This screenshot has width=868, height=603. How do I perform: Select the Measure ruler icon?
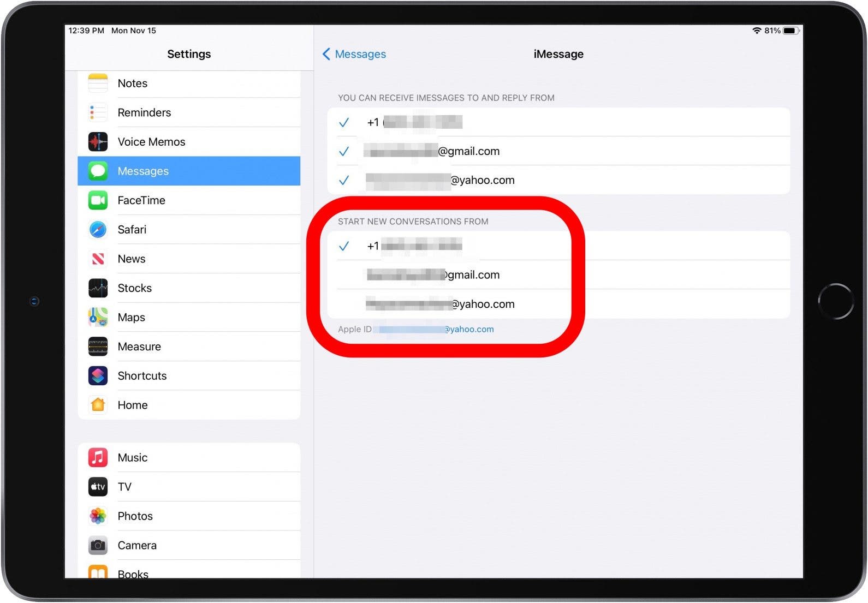tap(98, 347)
